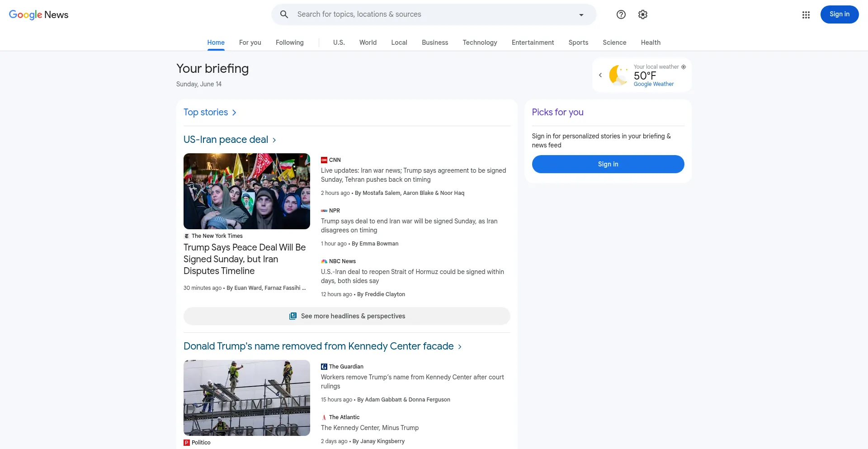Switch to the Home tab
The image size is (868, 449).
point(216,43)
